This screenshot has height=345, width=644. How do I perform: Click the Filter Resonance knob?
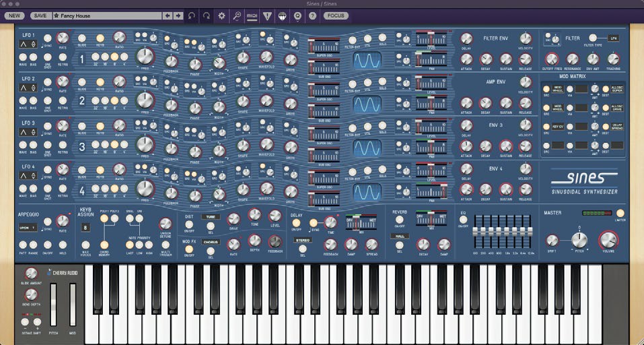573,59
